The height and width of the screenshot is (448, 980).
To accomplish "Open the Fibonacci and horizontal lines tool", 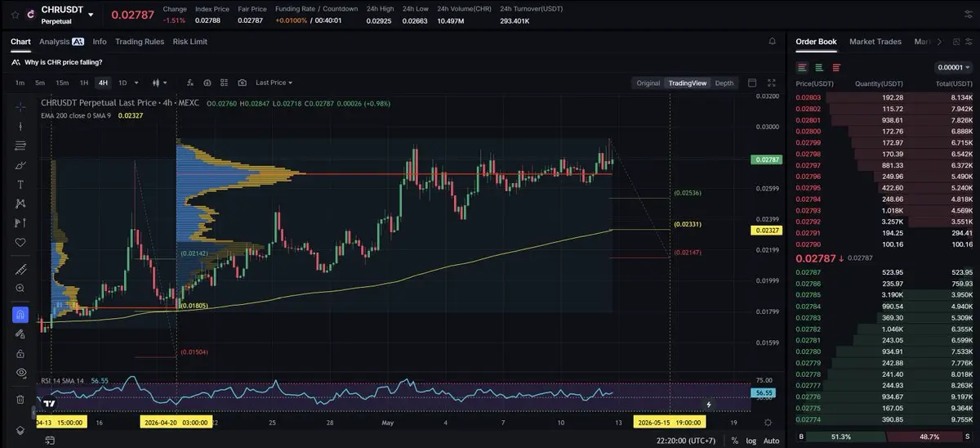I will (x=20, y=146).
